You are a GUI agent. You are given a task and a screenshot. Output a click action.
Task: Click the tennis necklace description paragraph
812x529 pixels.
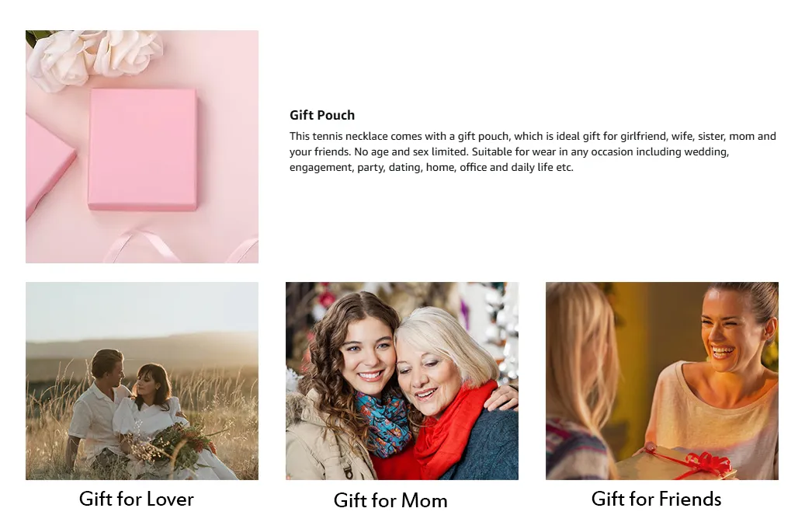tap(533, 151)
